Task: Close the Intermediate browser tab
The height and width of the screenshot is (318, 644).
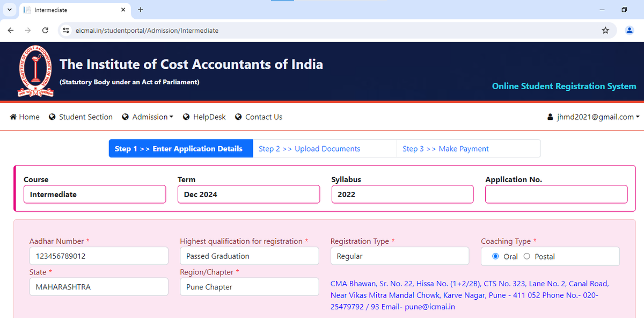Action: tap(123, 10)
